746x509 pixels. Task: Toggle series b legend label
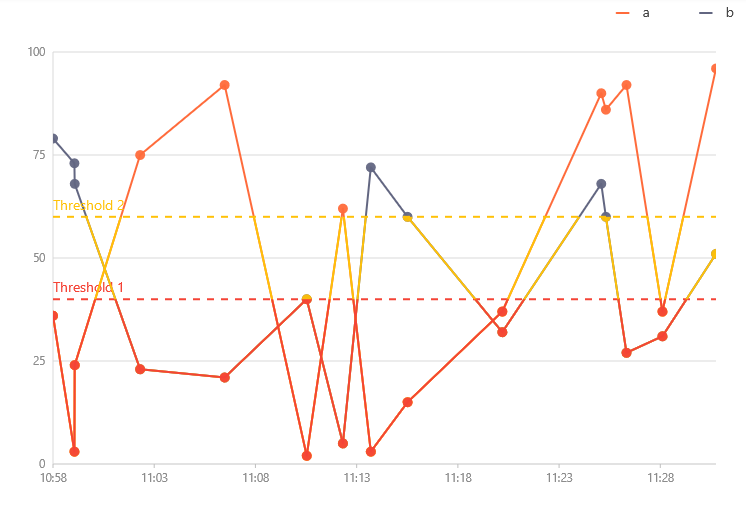pos(729,12)
